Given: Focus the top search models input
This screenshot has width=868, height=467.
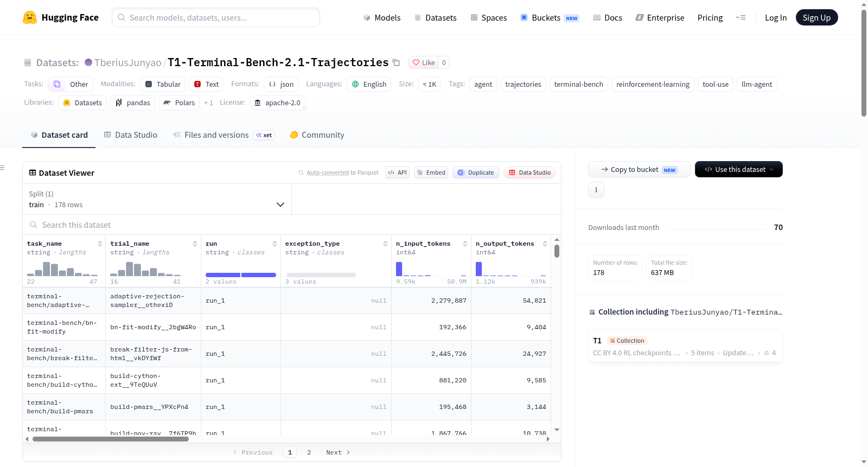Looking at the screenshot, I should (x=216, y=17).
